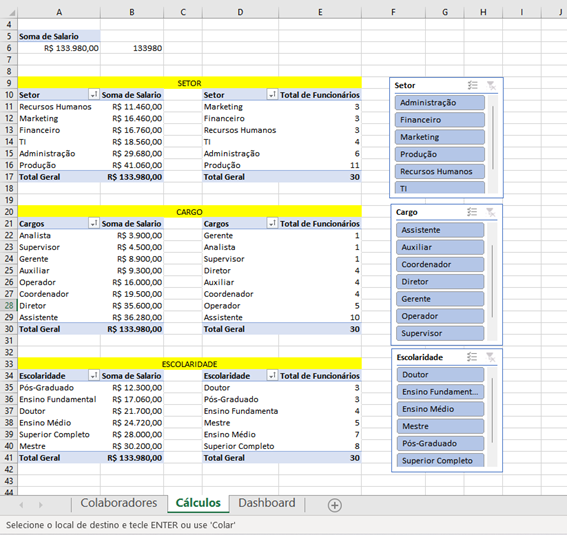The height and width of the screenshot is (535, 567).
Task: Filter Escolaridade slicer by Ensino Fundament...
Action: point(440,392)
